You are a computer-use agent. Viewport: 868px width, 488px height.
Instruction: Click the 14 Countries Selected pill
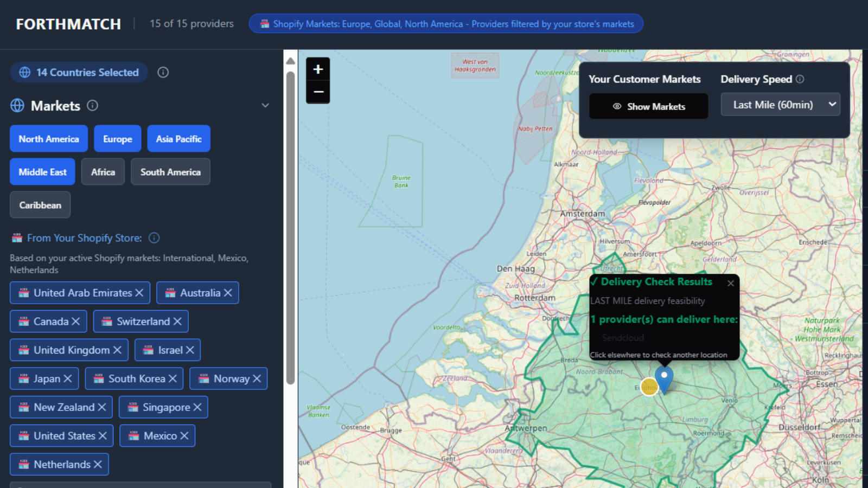pyautogui.click(x=79, y=73)
